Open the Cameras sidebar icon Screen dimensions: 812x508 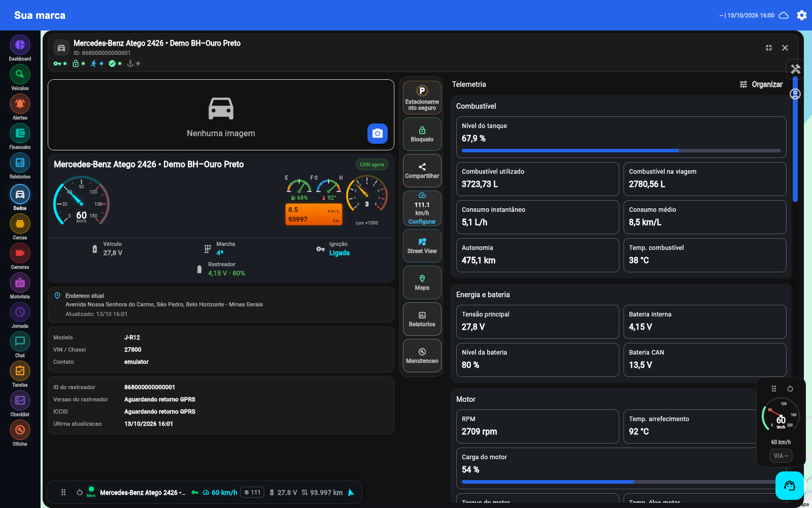20,253
